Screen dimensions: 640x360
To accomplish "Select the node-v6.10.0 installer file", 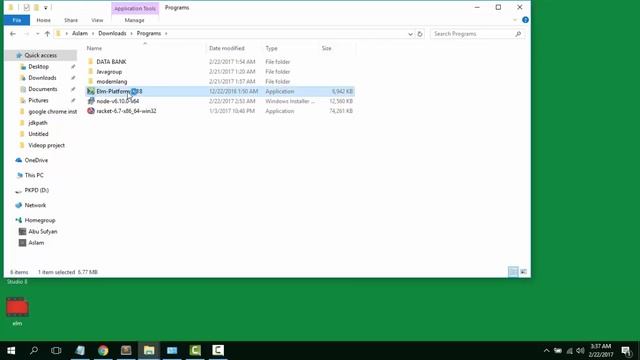I will click(x=118, y=101).
